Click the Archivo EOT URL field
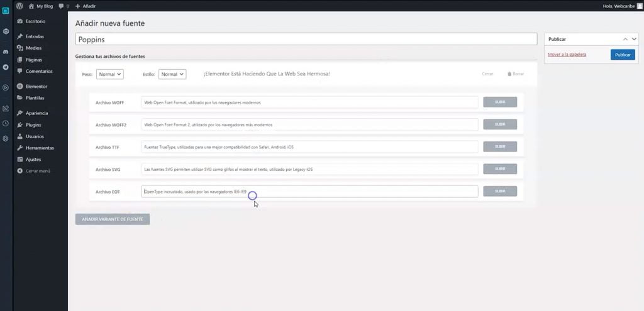644x311 pixels. [x=309, y=191]
